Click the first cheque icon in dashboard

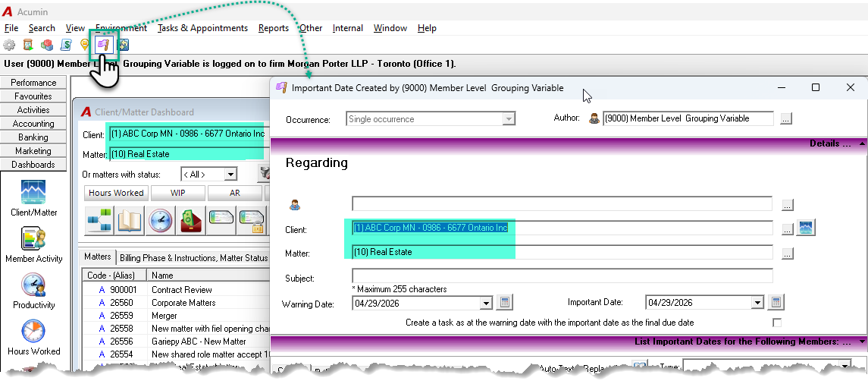click(x=221, y=220)
